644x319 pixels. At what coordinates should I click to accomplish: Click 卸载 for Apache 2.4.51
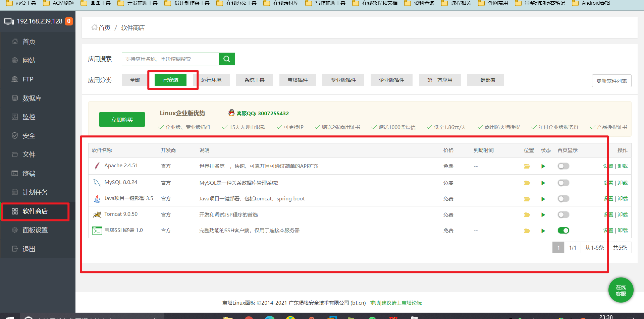click(623, 166)
